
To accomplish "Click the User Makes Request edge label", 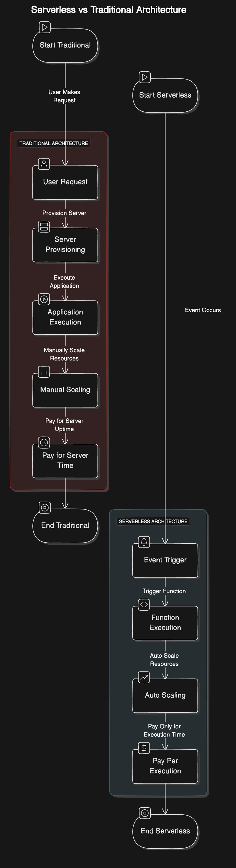I will [x=64, y=96].
